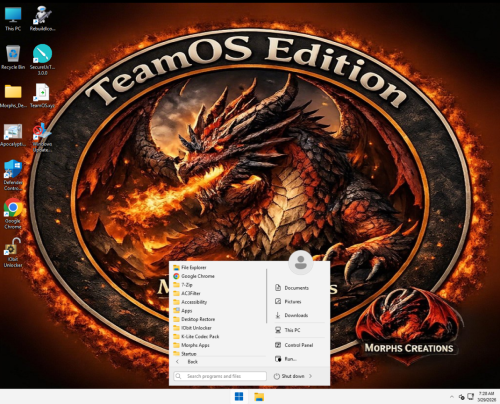
Task: Click the Windows Start button on the taskbar
Action: point(239,397)
